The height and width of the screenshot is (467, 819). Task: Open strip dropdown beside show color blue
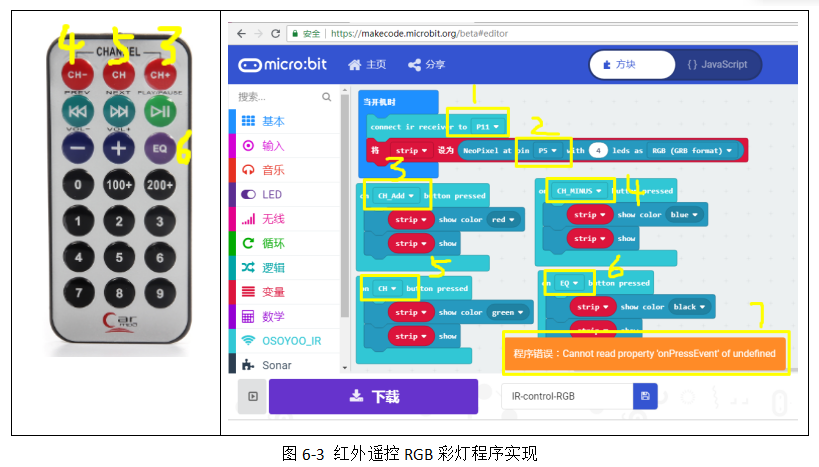click(590, 215)
